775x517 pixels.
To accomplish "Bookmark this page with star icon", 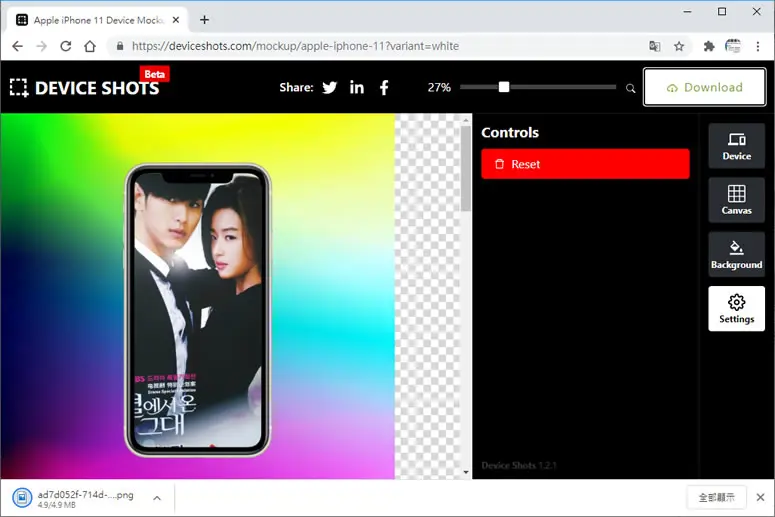I will [679, 46].
